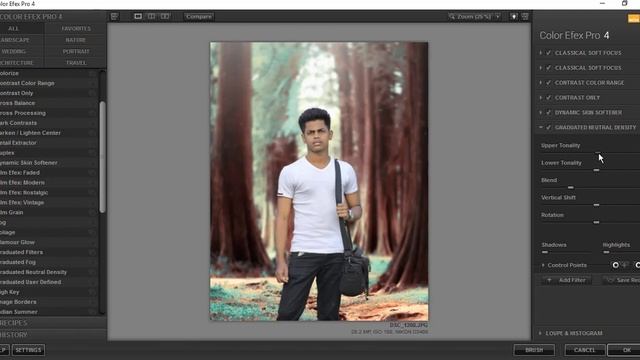Open the Zoom level dropdown
Viewport: 640px width, 360px height.
498,17
